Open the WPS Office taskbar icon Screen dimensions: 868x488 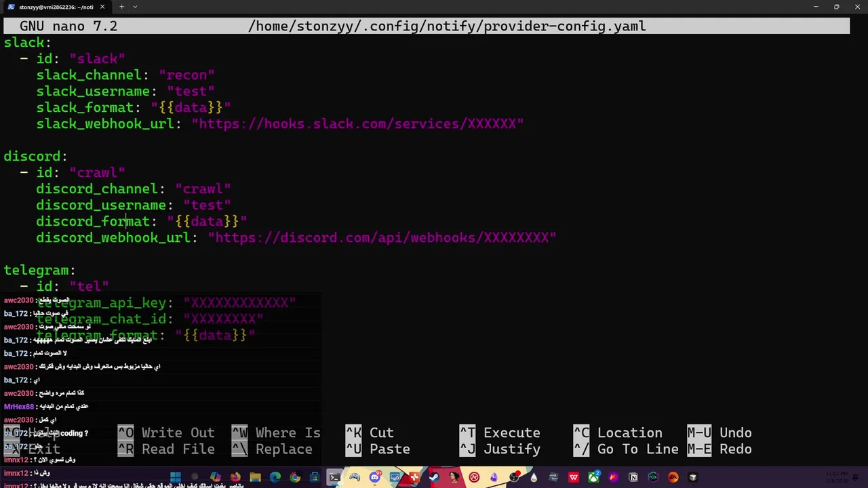click(573, 477)
